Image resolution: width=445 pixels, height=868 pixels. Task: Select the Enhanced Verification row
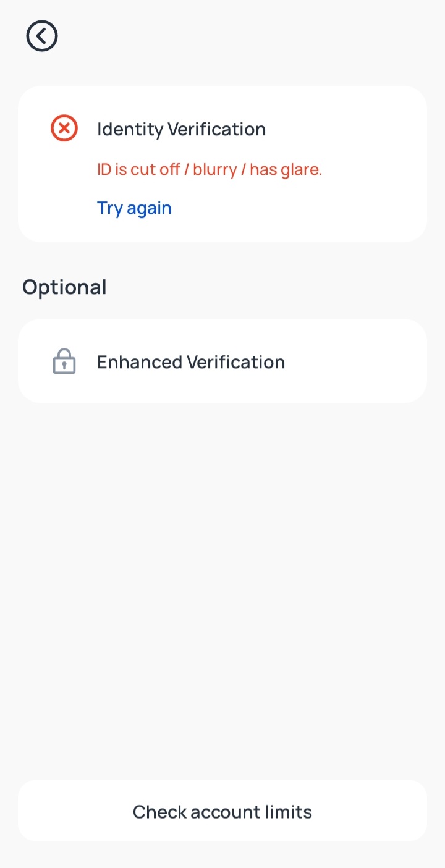click(x=222, y=361)
